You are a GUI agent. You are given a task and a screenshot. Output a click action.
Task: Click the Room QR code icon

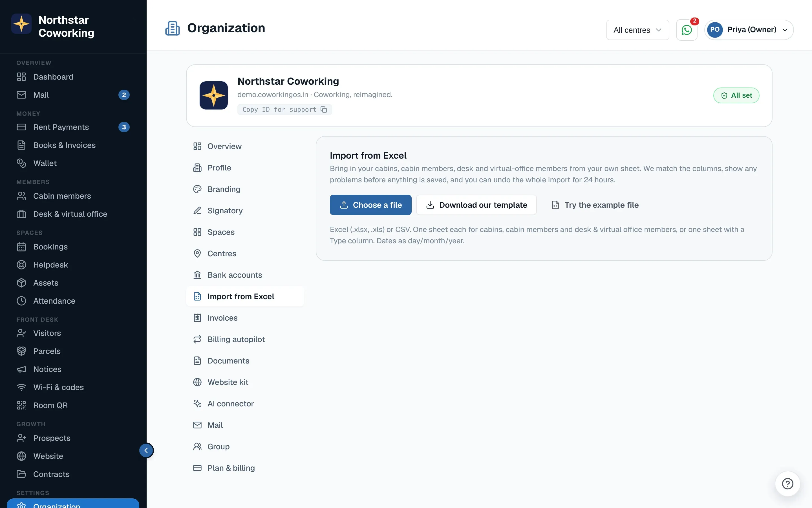tap(21, 406)
